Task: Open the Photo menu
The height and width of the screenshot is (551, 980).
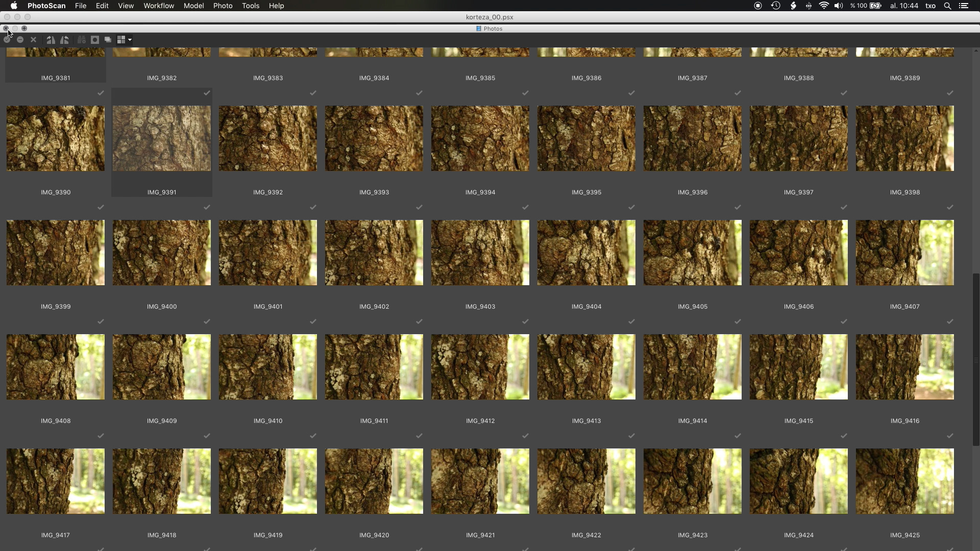Action: [x=223, y=6]
